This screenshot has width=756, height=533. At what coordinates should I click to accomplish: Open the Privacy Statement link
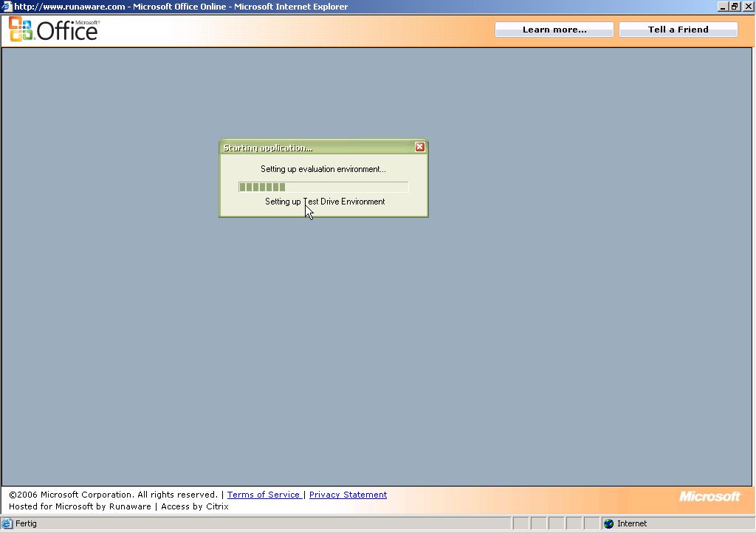click(x=348, y=495)
